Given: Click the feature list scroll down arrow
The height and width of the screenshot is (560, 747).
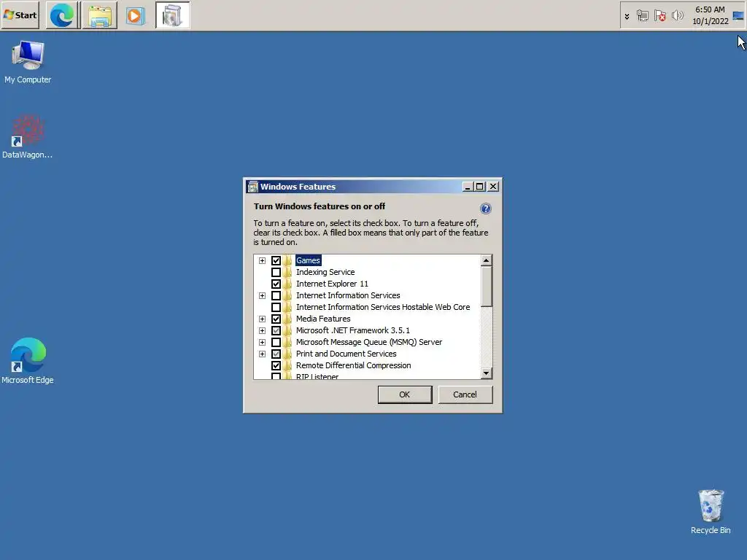Looking at the screenshot, I should pyautogui.click(x=486, y=373).
